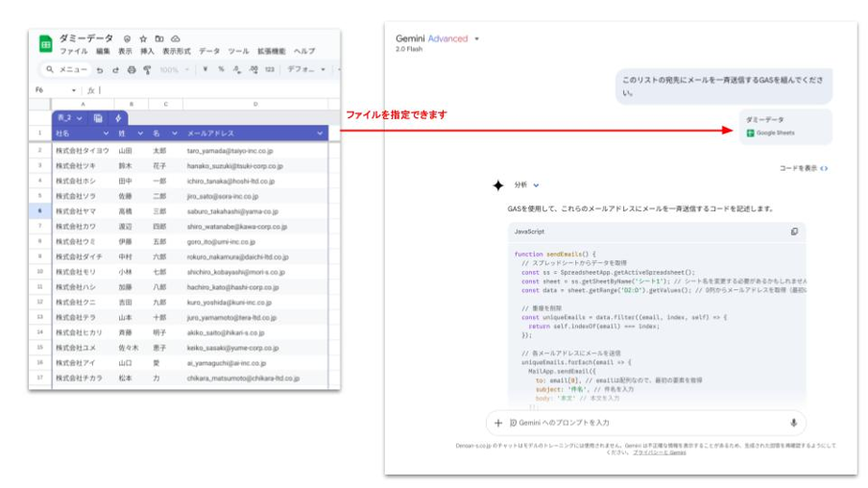Redo the action in Sheets
This screenshot has height=488, width=868.
pos(115,70)
